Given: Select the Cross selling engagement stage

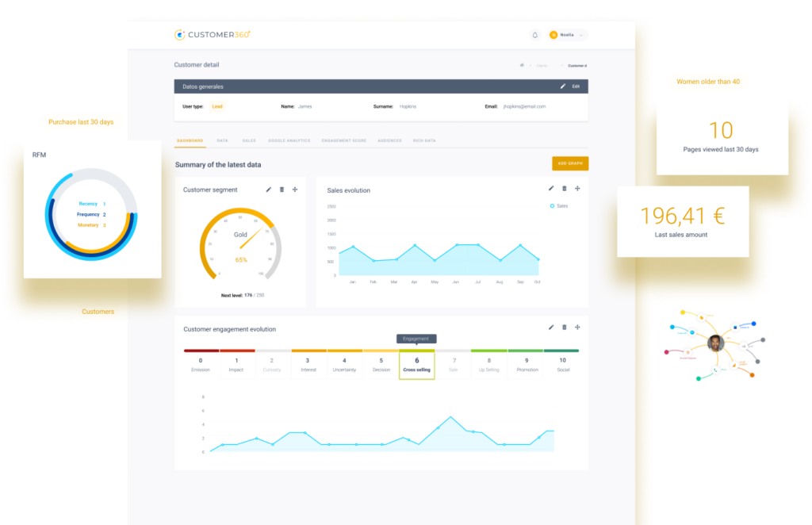Looking at the screenshot, I should click(x=417, y=365).
